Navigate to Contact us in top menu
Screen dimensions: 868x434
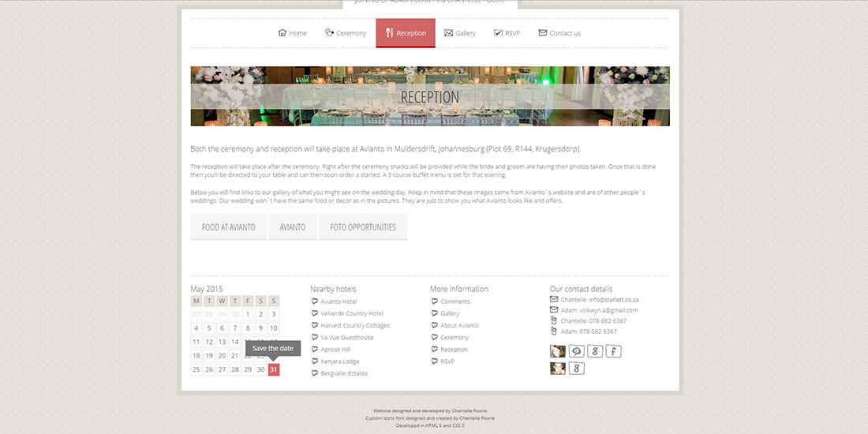(559, 33)
